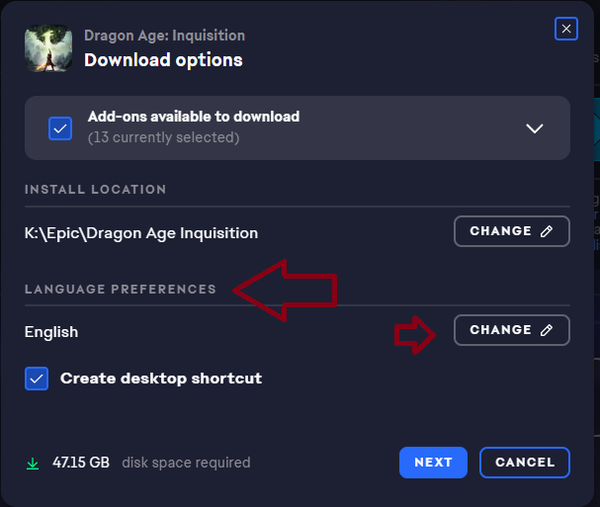
Task: Click the 47.15 GB disk space text
Action: pos(81,463)
